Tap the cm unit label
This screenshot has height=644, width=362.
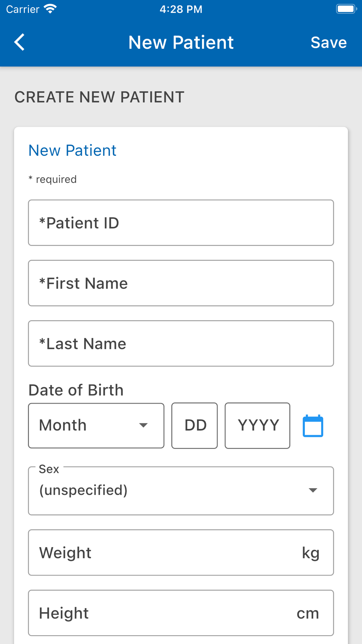308,613
